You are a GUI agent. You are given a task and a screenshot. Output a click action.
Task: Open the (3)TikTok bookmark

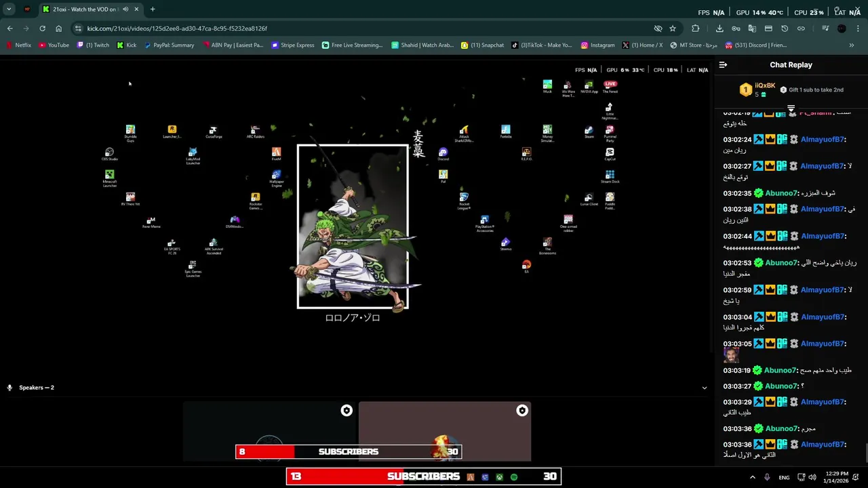click(542, 45)
